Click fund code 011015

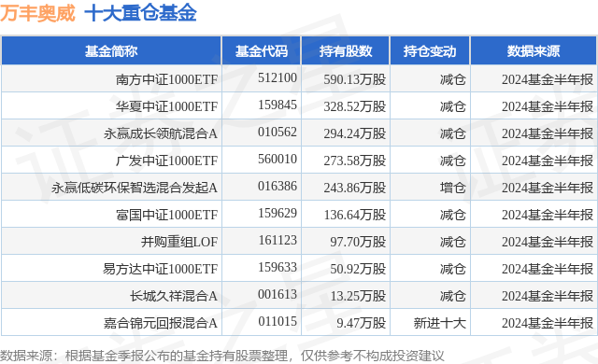pyautogui.click(x=278, y=321)
